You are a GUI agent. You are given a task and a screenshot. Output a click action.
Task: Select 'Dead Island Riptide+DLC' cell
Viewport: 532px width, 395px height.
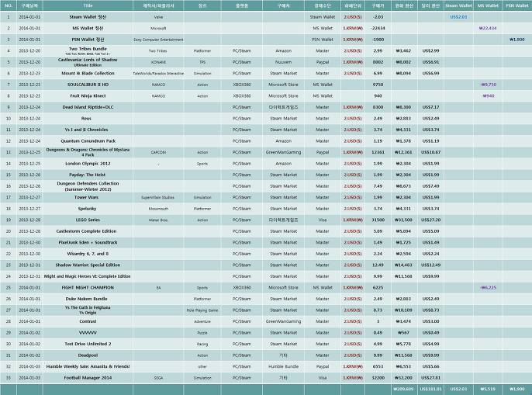click(88, 107)
